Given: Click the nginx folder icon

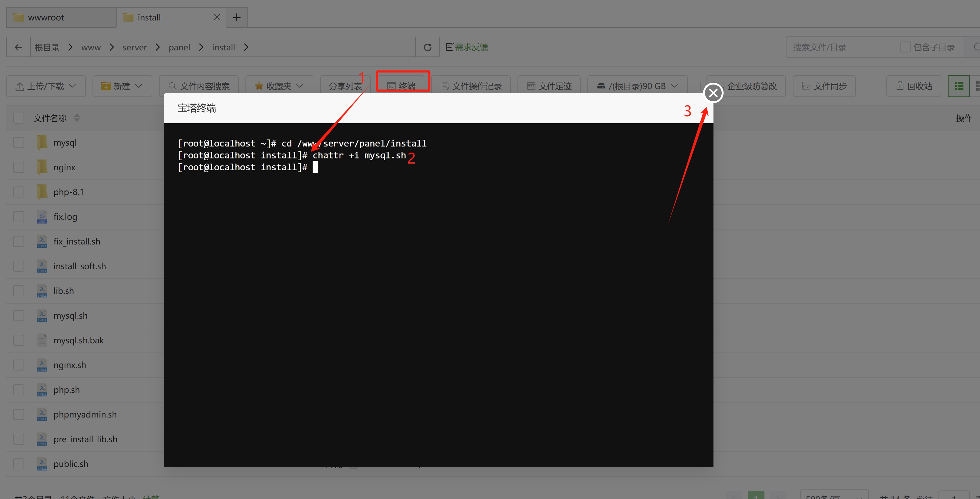Looking at the screenshot, I should (x=42, y=167).
